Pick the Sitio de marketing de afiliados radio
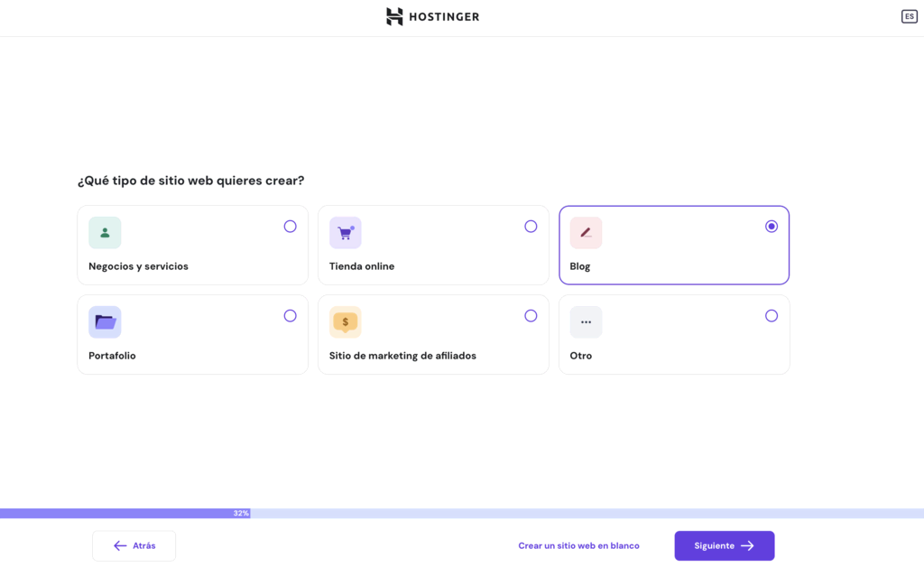The height and width of the screenshot is (567, 924). click(531, 316)
